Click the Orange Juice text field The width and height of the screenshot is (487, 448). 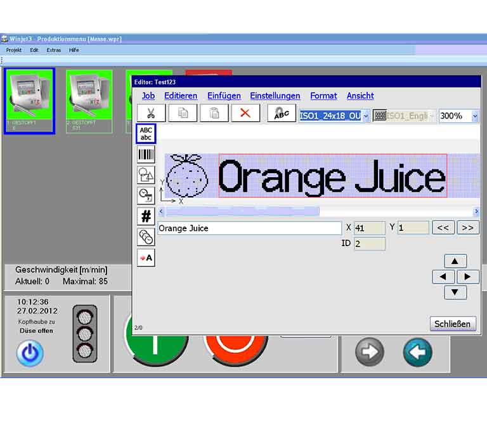[x=249, y=228]
